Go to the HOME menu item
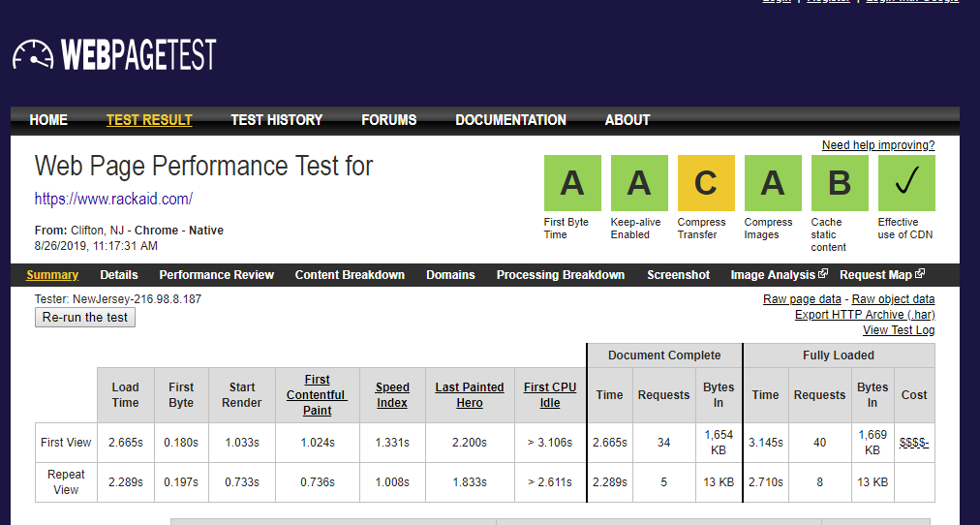 point(48,120)
